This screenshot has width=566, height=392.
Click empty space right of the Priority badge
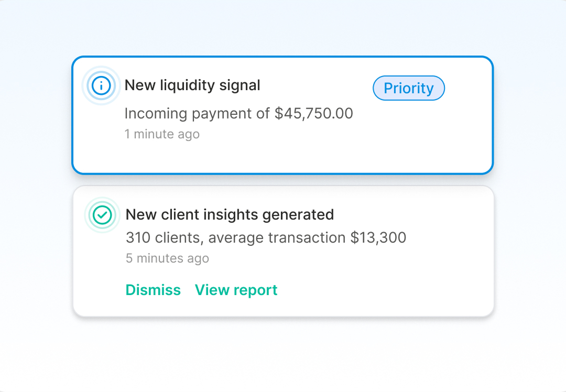click(468, 88)
